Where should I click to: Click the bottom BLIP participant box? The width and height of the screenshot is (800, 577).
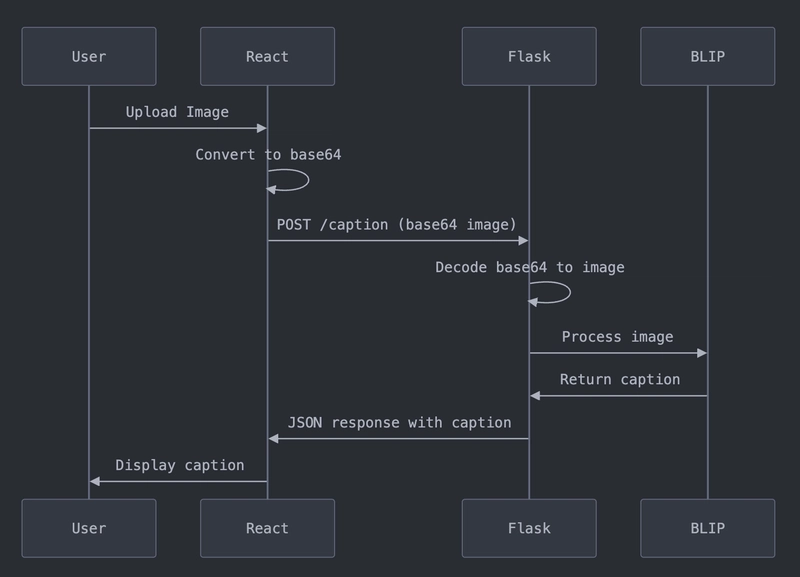[x=708, y=528]
